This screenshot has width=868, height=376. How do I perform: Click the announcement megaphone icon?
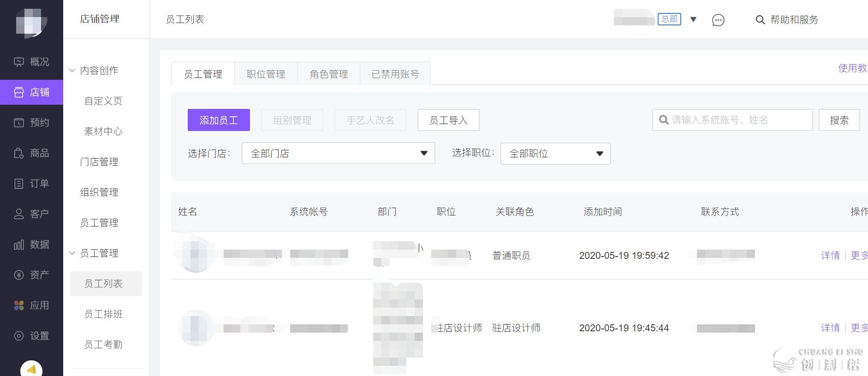click(x=31, y=370)
